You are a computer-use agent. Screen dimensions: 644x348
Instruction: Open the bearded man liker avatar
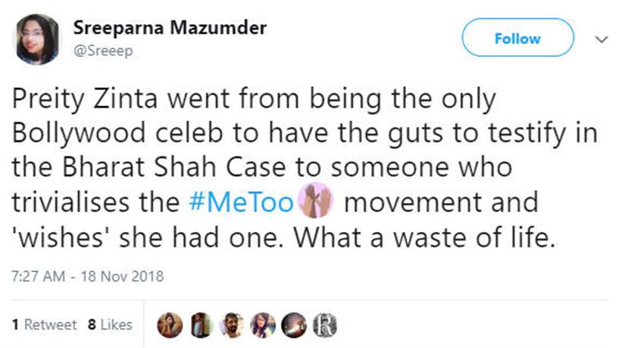tap(231, 324)
